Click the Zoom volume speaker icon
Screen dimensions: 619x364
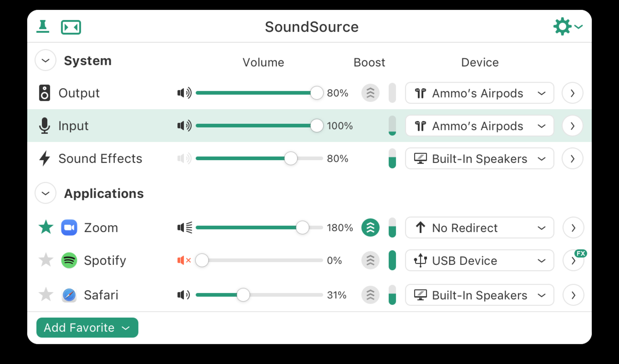[x=184, y=228]
